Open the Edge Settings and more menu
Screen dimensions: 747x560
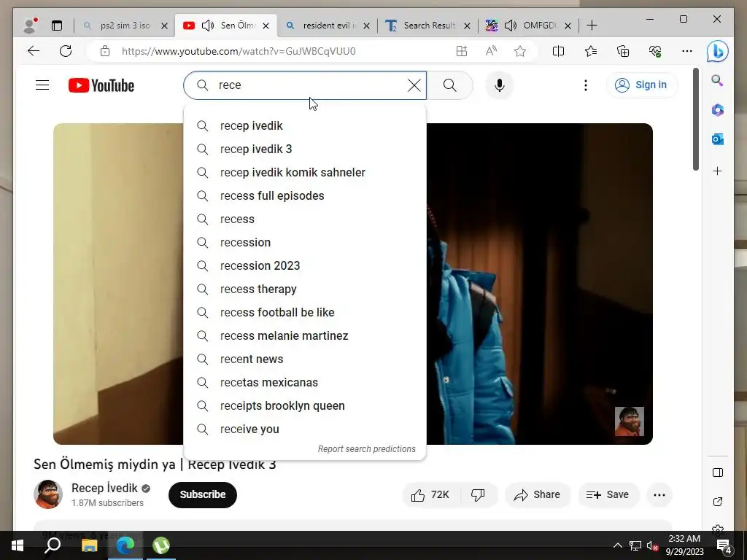click(687, 51)
